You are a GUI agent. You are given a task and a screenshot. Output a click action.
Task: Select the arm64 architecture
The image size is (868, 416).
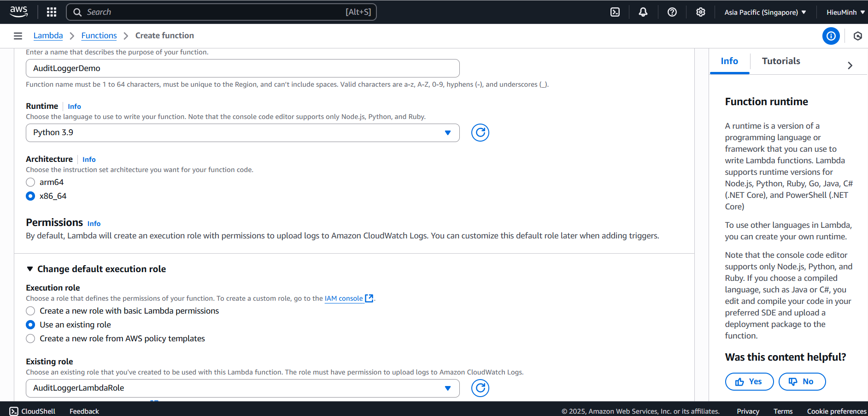30,182
